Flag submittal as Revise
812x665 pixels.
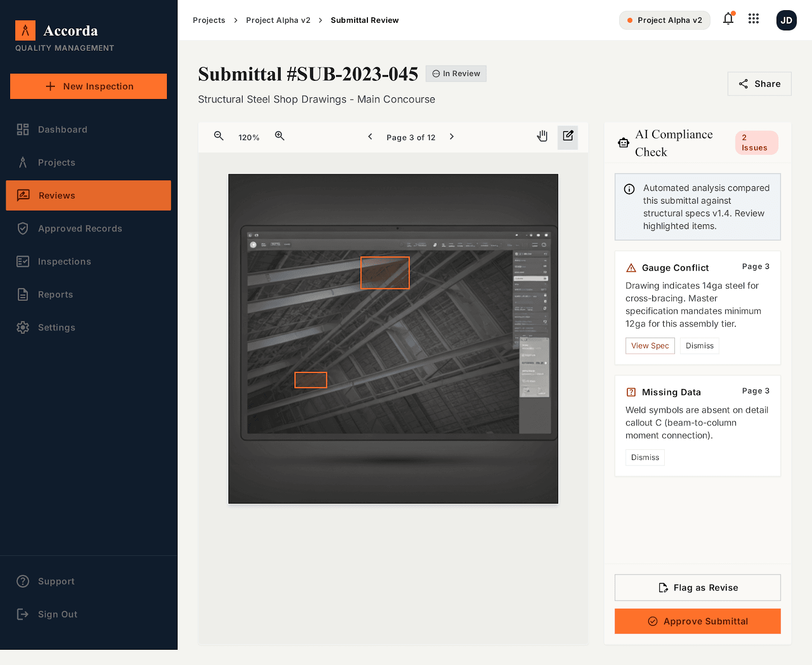698,587
